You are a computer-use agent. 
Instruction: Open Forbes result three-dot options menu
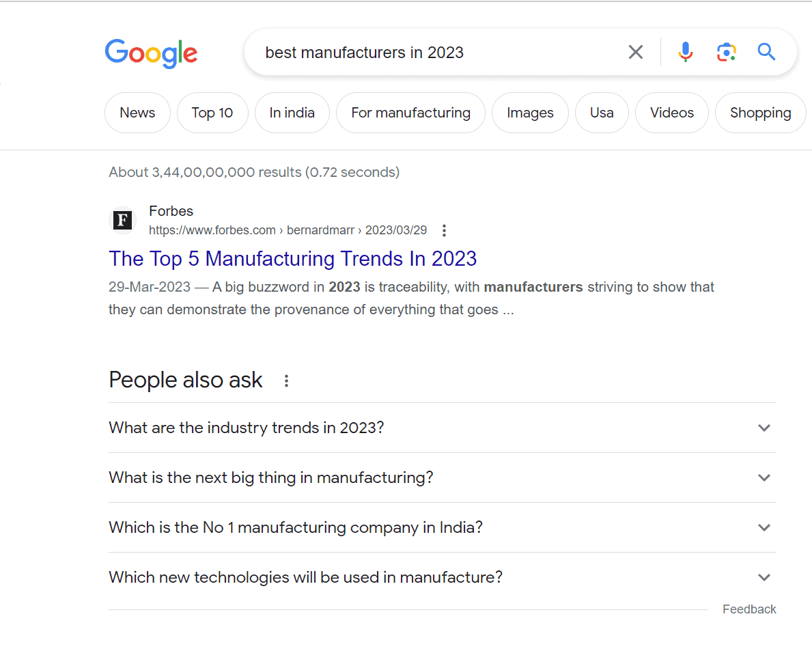pos(444,230)
